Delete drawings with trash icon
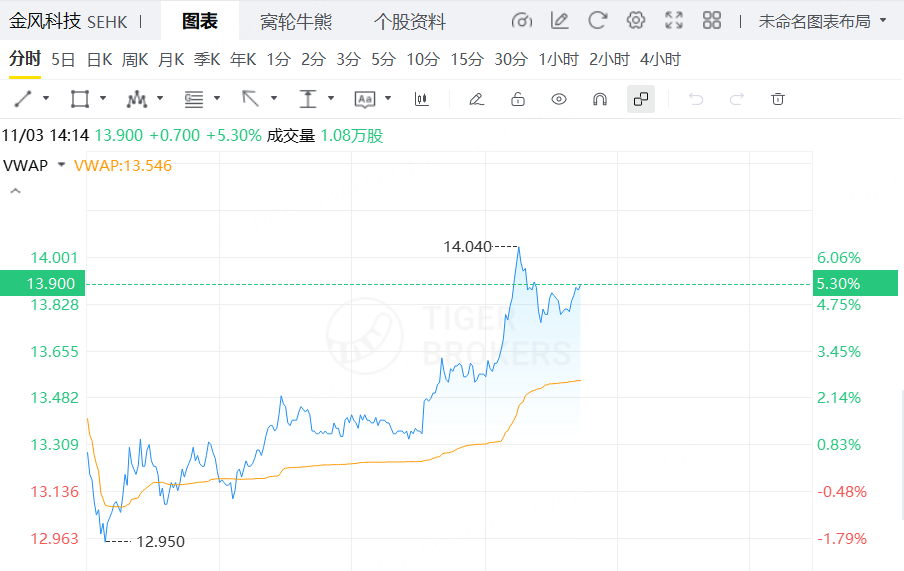904x571 pixels. coord(778,99)
